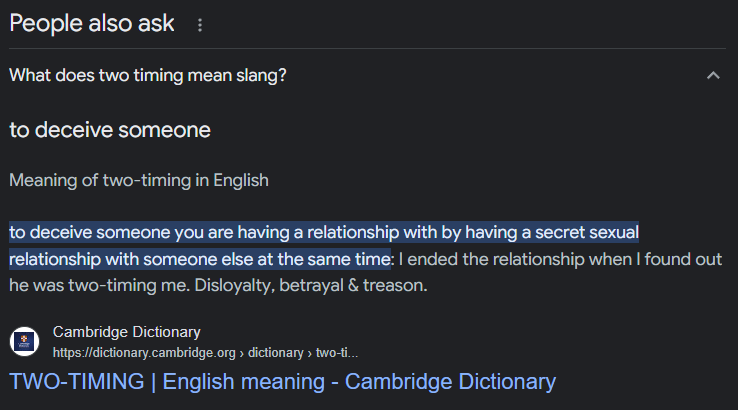738x410 pixels.
Task: Open the People also ask options menu
Action: (x=200, y=25)
